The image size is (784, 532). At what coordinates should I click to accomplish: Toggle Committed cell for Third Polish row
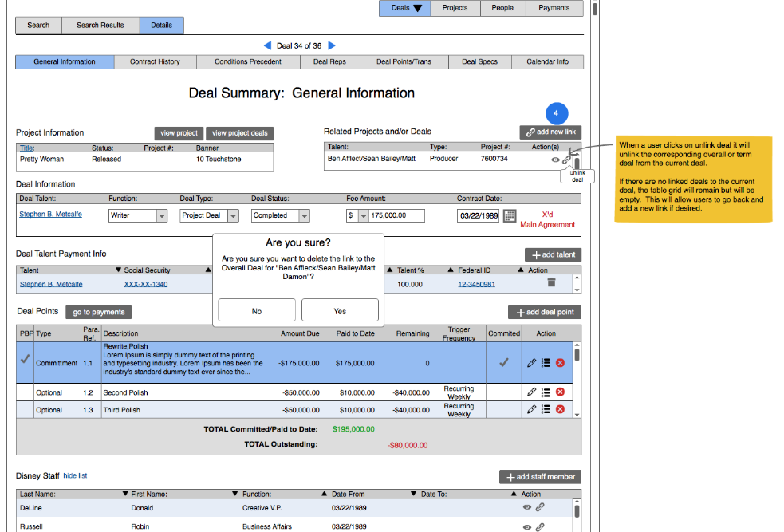point(504,409)
